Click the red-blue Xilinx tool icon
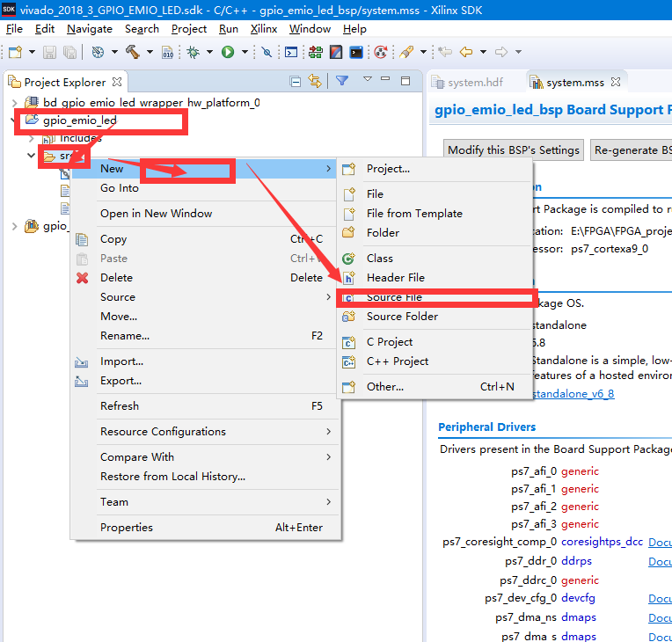 (x=336, y=52)
